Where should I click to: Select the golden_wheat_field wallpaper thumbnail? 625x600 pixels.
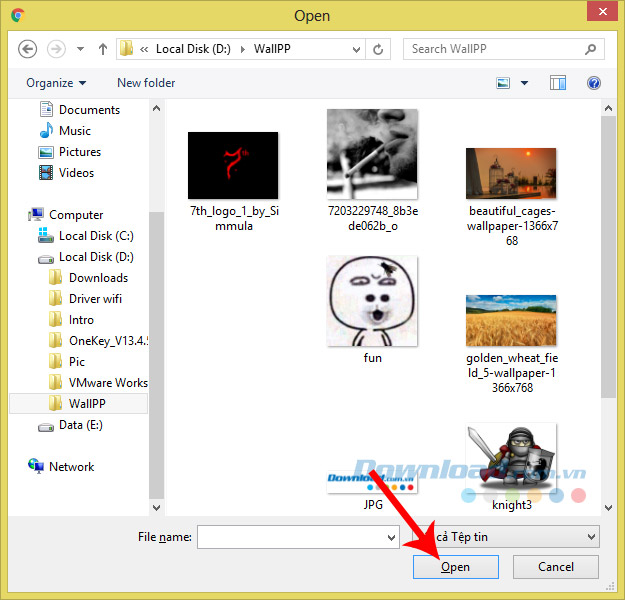(x=511, y=320)
